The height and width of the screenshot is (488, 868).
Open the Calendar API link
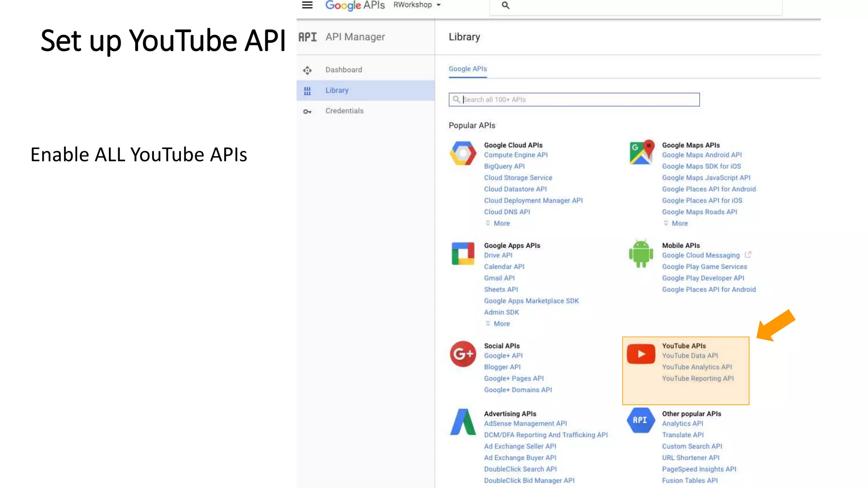(504, 267)
